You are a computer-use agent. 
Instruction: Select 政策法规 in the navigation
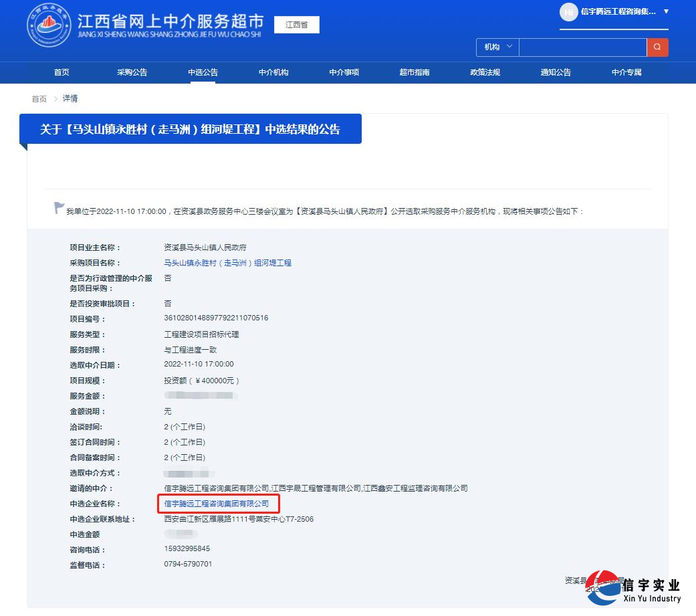[x=484, y=72]
